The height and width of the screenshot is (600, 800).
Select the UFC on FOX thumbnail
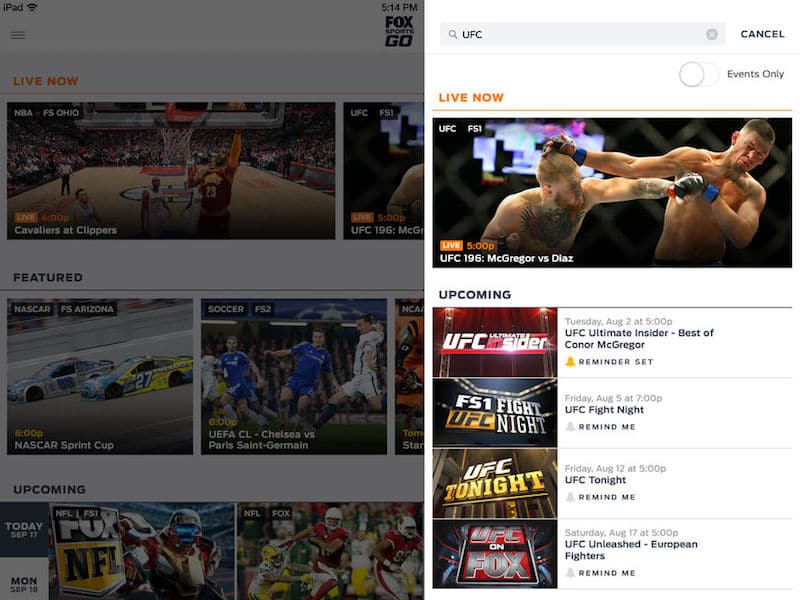coord(495,554)
